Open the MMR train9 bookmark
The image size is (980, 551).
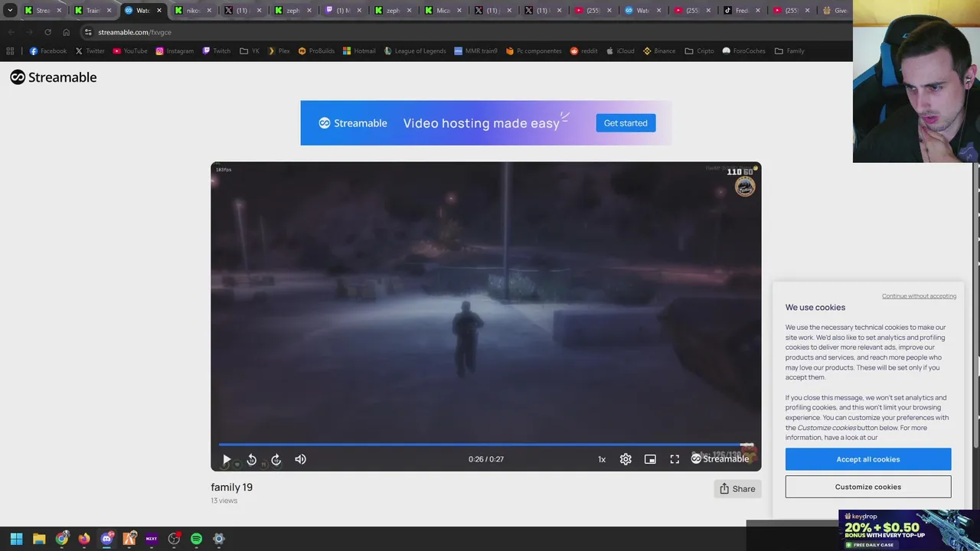[475, 51]
